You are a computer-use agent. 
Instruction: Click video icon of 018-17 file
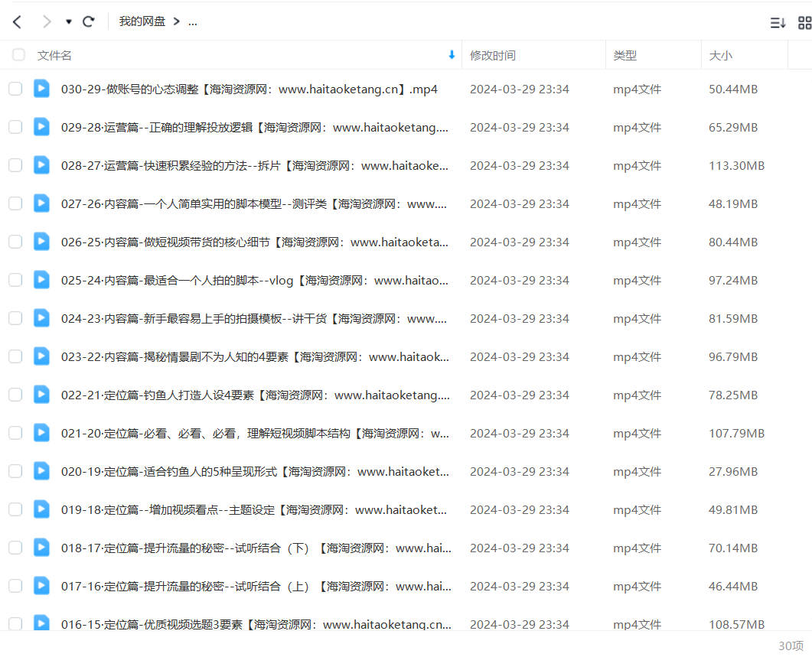click(x=41, y=548)
